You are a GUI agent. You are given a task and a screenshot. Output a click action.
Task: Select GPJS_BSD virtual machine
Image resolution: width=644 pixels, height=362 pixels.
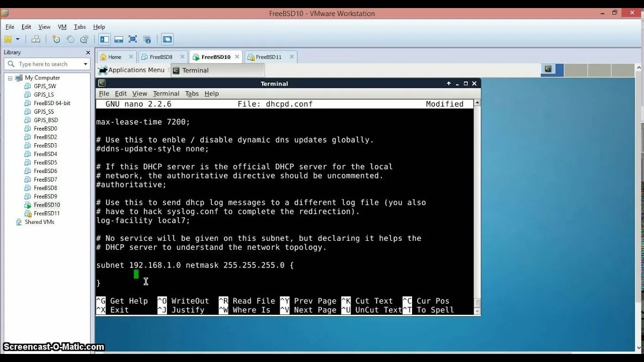46,120
